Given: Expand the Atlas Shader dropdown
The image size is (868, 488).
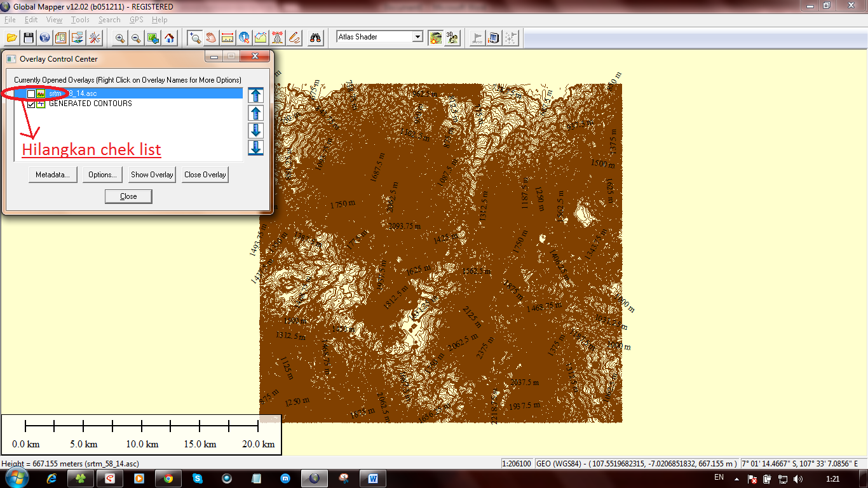Looking at the screenshot, I should coord(417,37).
